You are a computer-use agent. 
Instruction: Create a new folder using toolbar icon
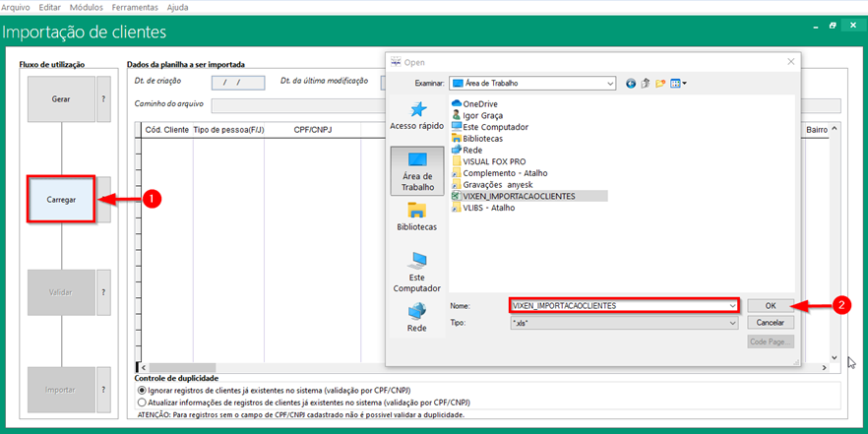pyautogui.click(x=661, y=84)
